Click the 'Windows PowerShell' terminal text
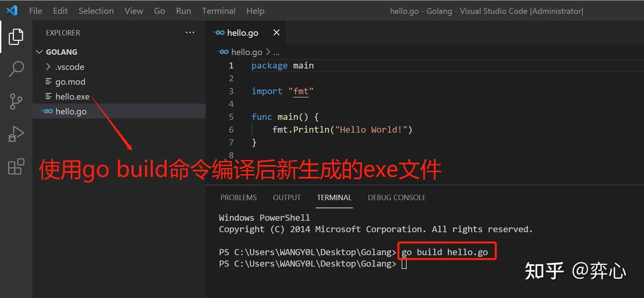The image size is (644, 298). click(265, 218)
